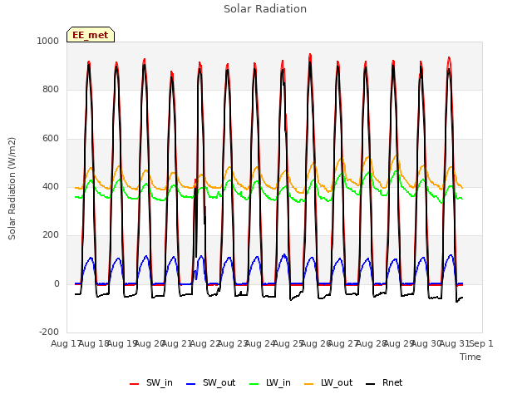Viewport: 532px width, 399px height.
Task: Click the Time axis label
Action: 470,357
